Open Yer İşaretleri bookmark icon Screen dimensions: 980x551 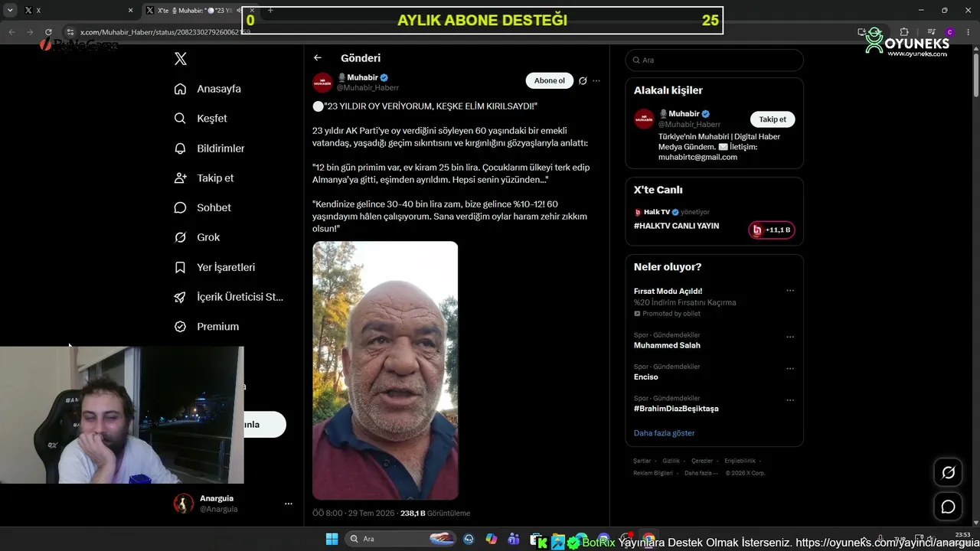[x=180, y=267]
